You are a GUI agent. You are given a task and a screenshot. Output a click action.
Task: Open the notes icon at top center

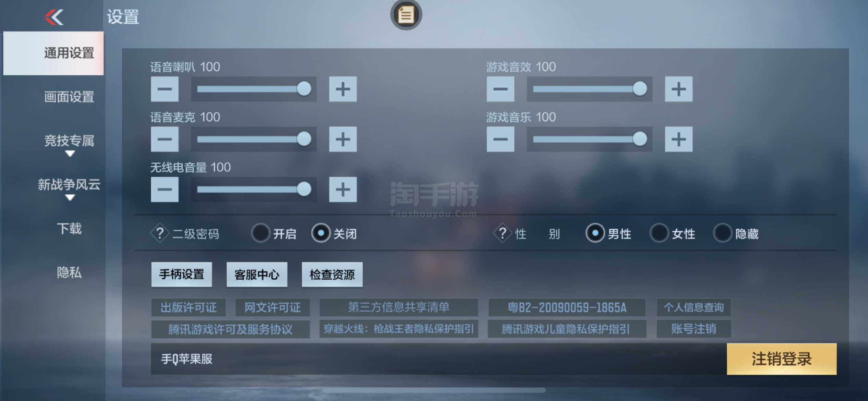coord(406,15)
